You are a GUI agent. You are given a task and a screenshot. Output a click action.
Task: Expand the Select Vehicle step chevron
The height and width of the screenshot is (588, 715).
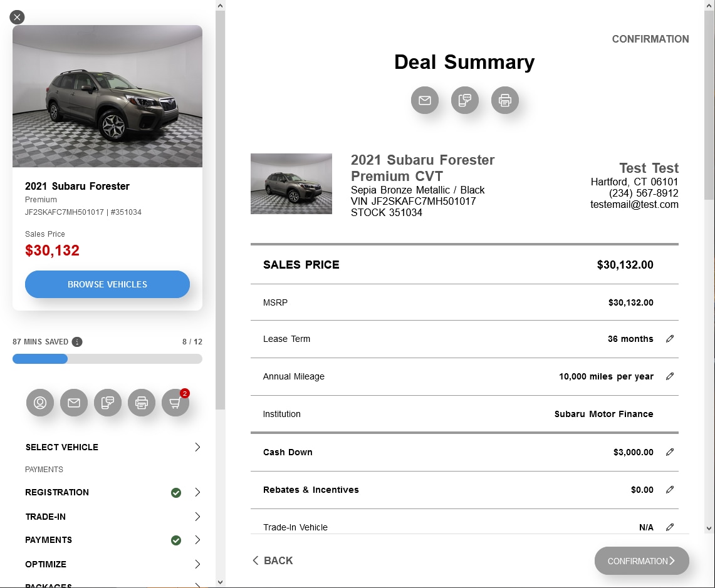click(197, 447)
